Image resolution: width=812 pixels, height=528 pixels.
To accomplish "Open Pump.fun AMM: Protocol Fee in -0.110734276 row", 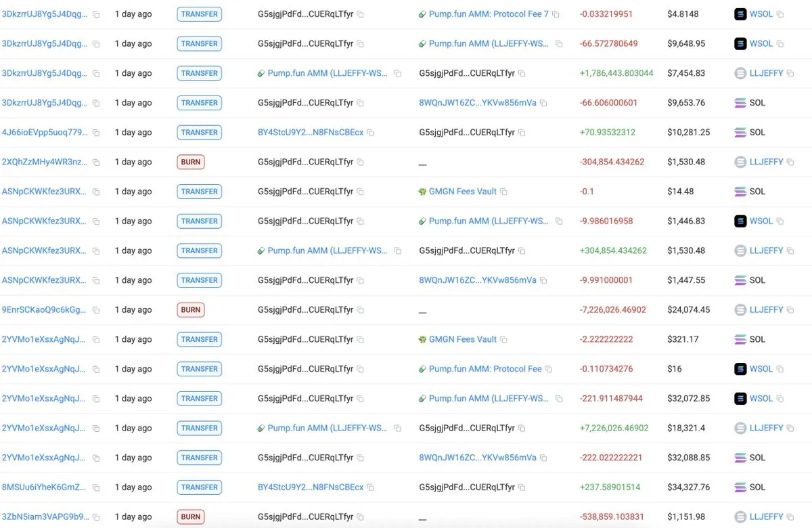I will click(x=485, y=370).
